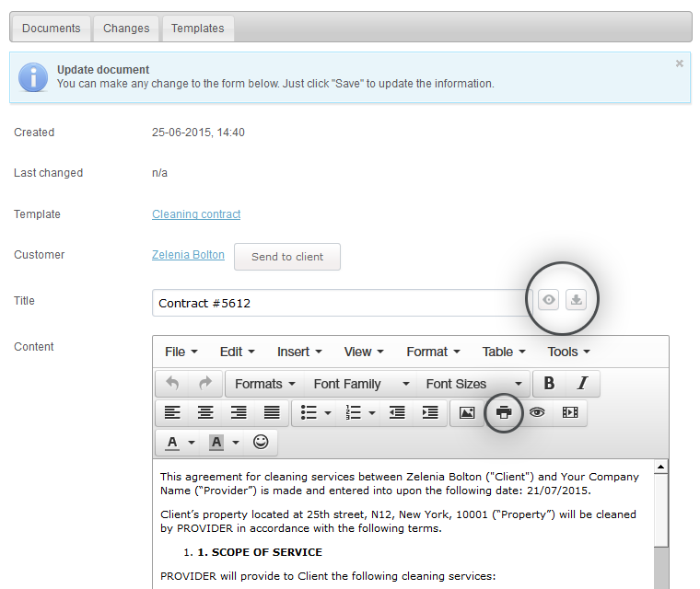Insert an image into content
This screenshot has height=589, width=700.
point(467,412)
